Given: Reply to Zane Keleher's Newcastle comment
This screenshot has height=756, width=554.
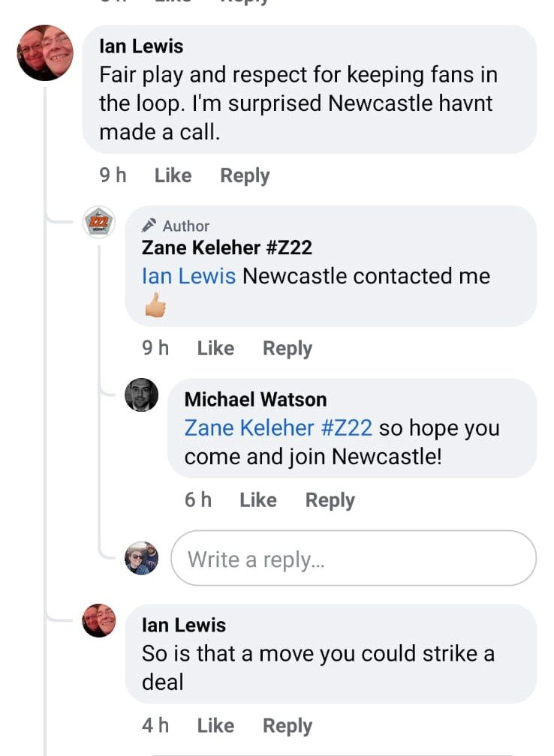Looking at the screenshot, I should [288, 348].
